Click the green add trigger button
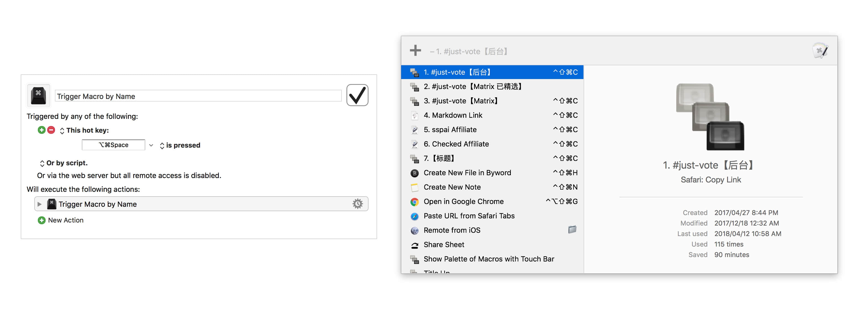Screen dimensions: 868x314 pos(41,130)
